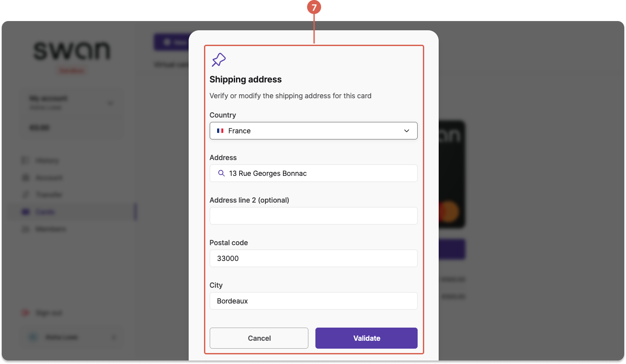Open the Country dropdown showing France
This screenshot has height=364, width=626.
(313, 131)
